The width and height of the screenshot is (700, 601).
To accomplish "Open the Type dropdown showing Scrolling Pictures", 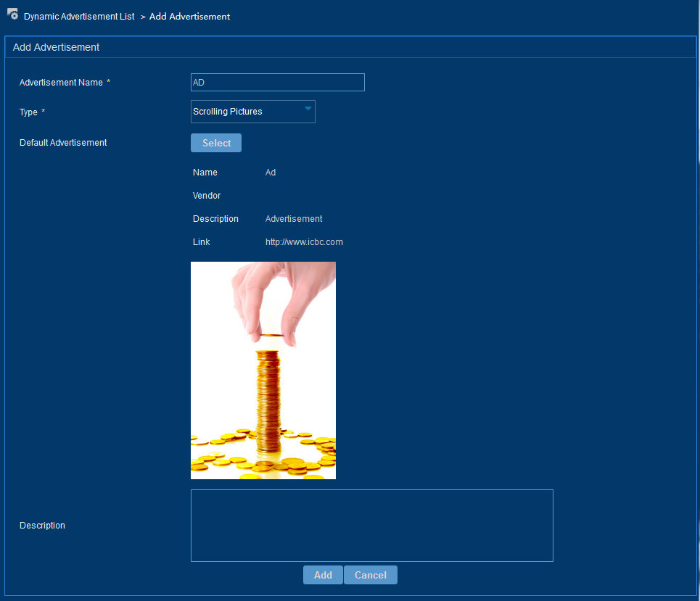I will [252, 112].
